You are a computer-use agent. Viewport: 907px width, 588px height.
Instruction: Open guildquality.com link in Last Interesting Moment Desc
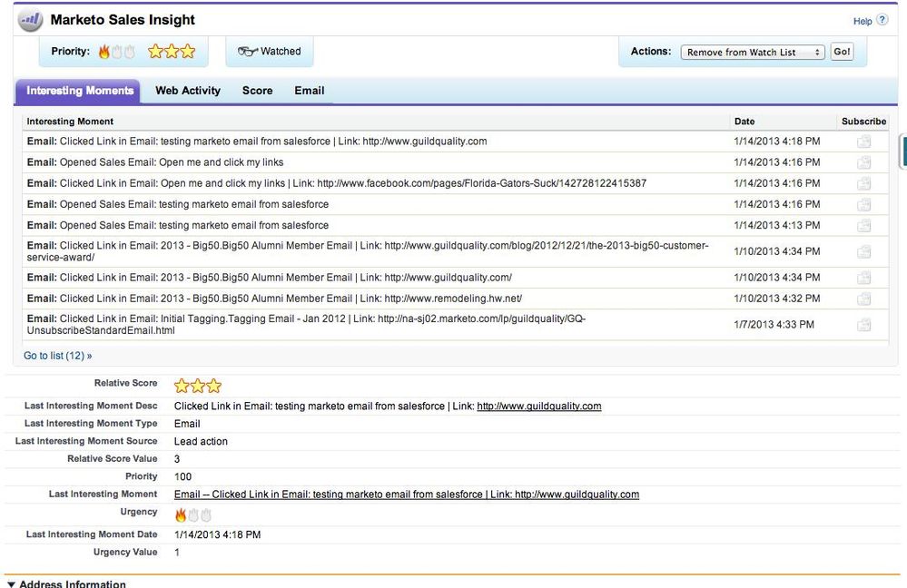[x=539, y=406]
